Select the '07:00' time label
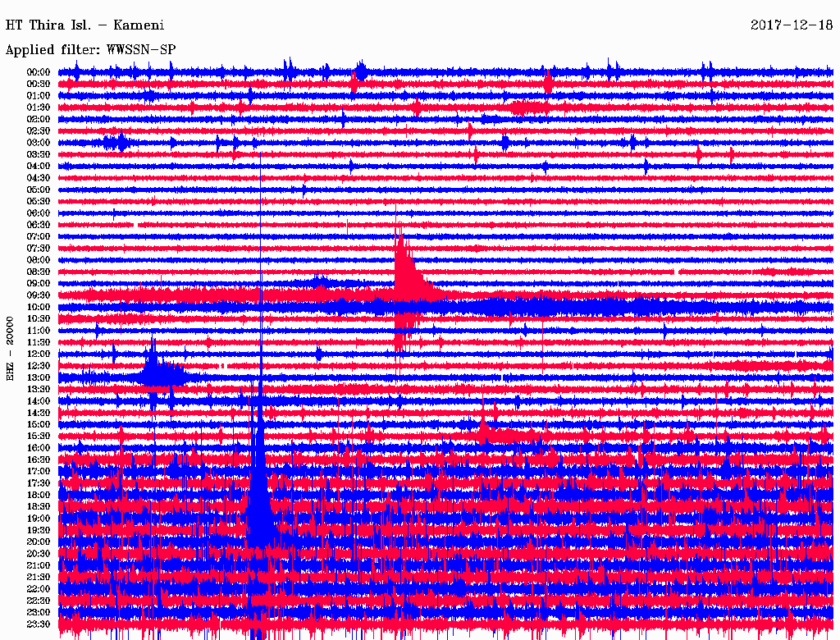The width and height of the screenshot is (840, 640). (x=39, y=237)
